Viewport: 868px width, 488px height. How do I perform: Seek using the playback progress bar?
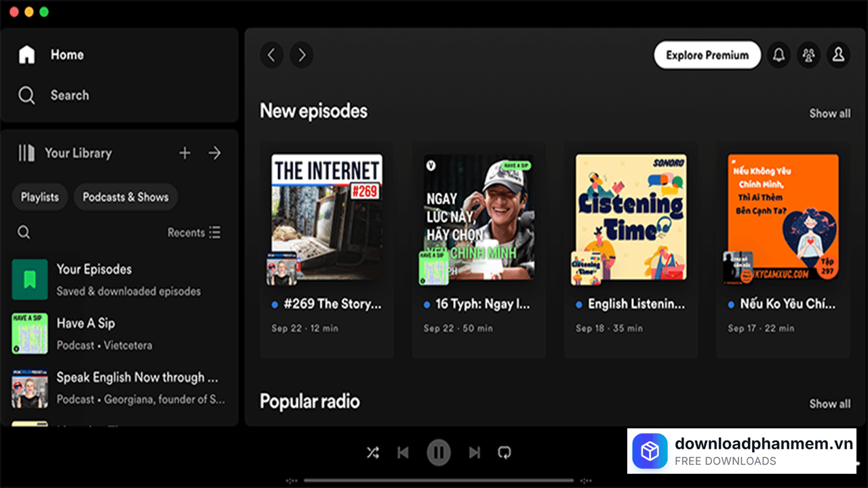(x=439, y=480)
